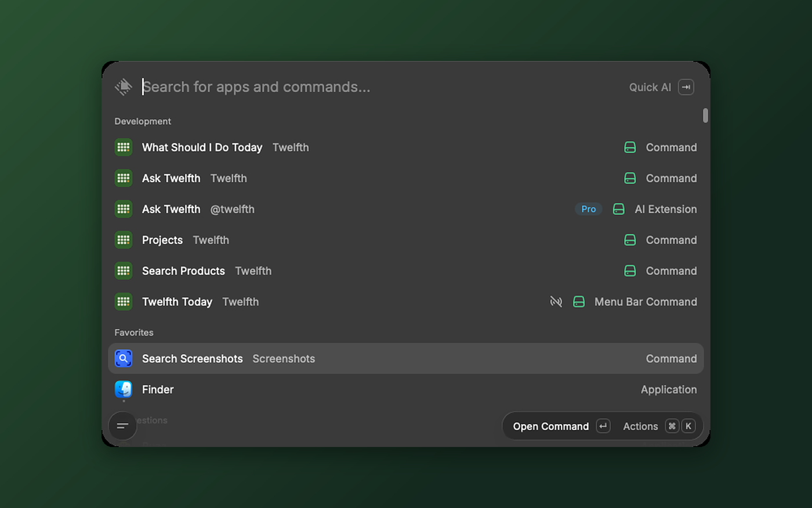Click the Raycast logo icon beside search
Image resolution: width=812 pixels, height=508 pixels.
[x=123, y=87]
